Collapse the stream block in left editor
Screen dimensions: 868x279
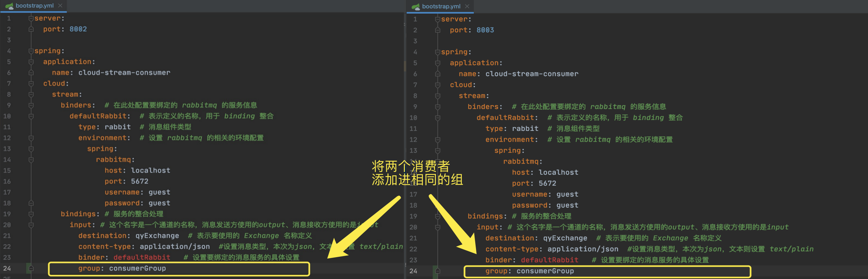pyautogui.click(x=31, y=94)
